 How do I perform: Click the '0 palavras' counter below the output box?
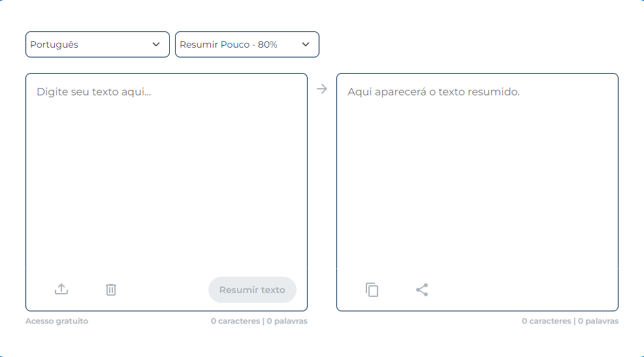click(598, 321)
